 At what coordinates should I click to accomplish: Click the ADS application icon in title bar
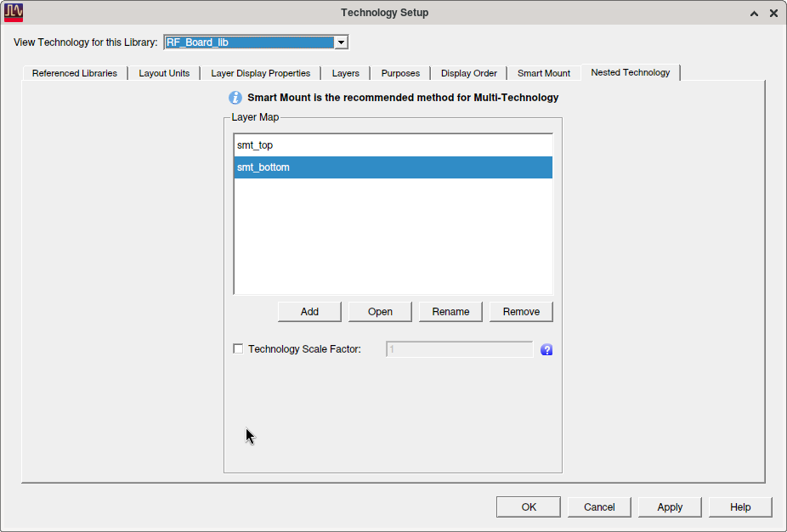[14, 13]
